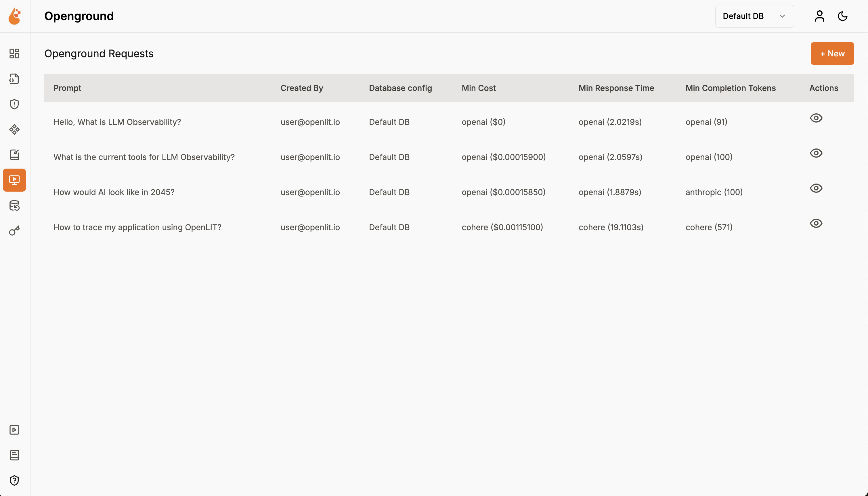Click the + New button
The height and width of the screenshot is (496, 868).
coord(832,54)
